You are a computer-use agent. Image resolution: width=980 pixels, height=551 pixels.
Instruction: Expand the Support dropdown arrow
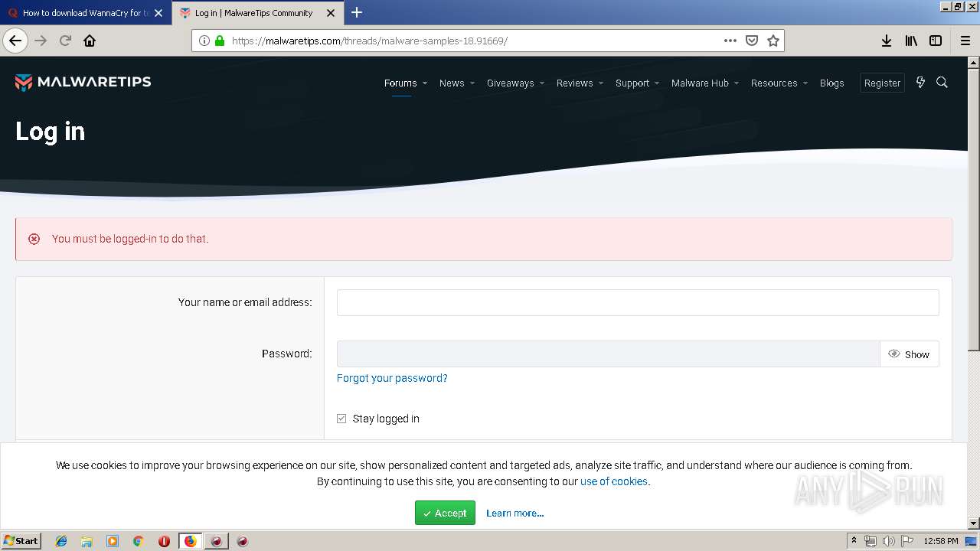(656, 83)
